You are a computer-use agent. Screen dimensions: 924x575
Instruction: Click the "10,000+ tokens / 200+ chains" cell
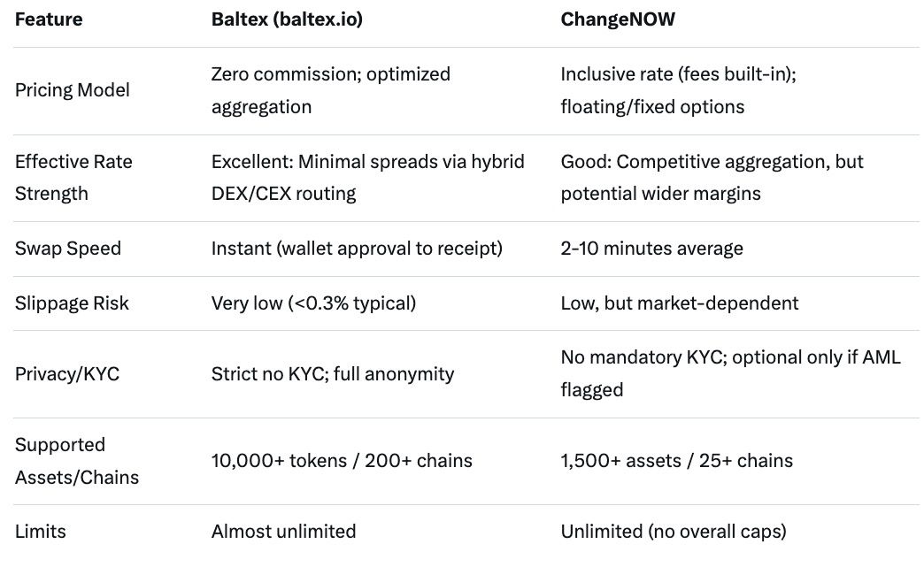click(x=342, y=461)
